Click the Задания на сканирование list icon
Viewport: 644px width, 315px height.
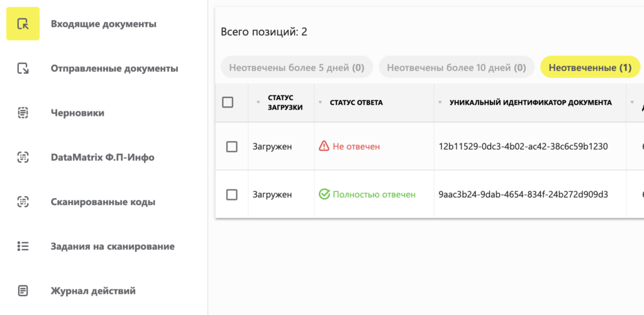click(23, 246)
